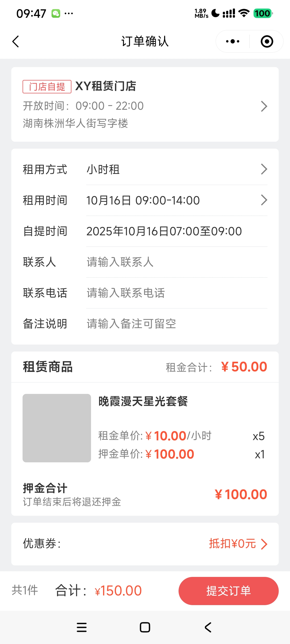The height and width of the screenshot is (644, 290).
Task: Tap the Wi-Fi status icon
Action: 244,13
